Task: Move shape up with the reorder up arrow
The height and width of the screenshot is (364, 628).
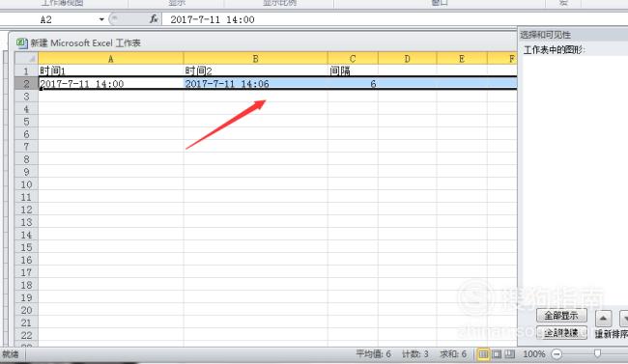Action: coord(603,319)
